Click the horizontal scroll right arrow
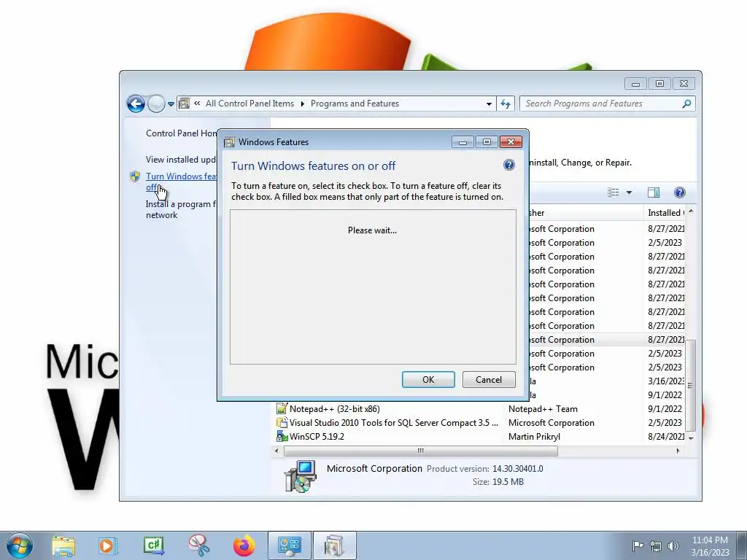 tap(678, 451)
